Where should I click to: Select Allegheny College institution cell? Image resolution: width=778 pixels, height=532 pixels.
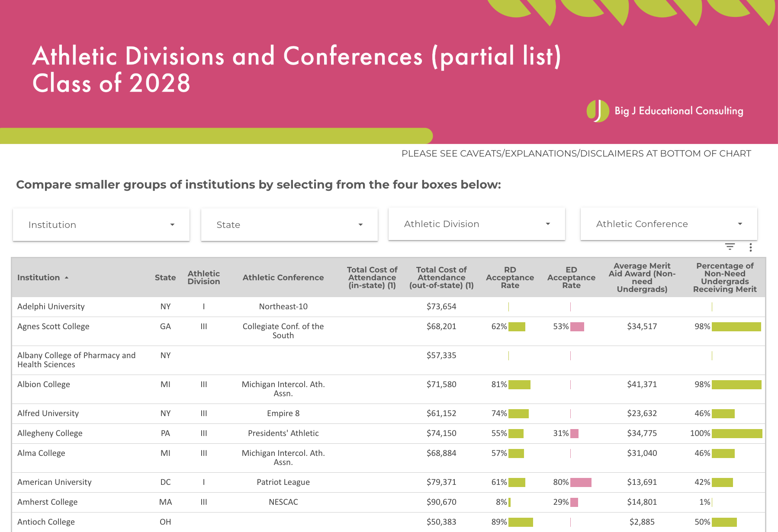50,433
